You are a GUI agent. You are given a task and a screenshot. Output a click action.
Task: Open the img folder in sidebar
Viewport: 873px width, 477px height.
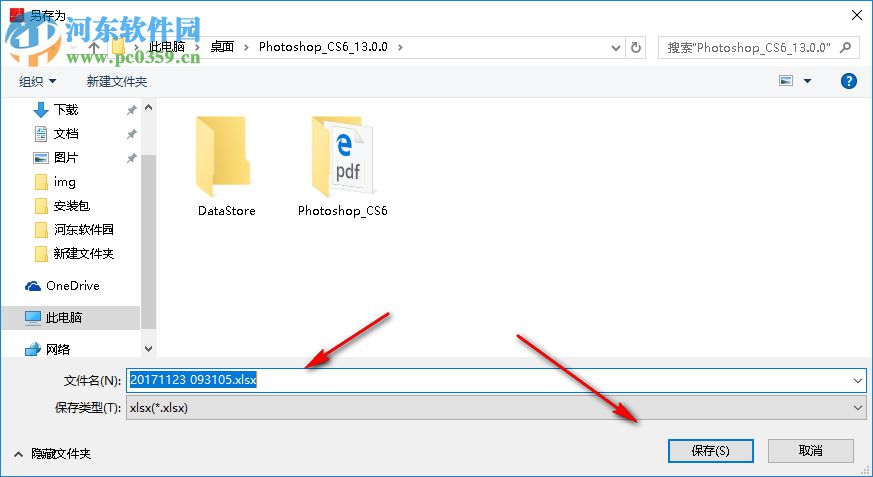(x=55, y=181)
